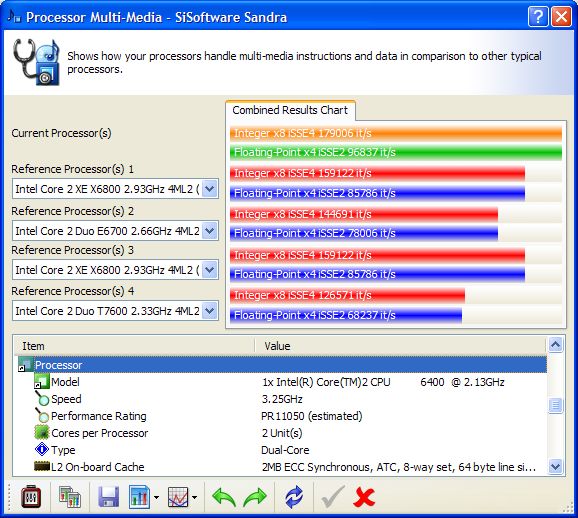Image resolution: width=578 pixels, height=518 pixels.
Task: Click the Item column header
Action: (x=134, y=346)
